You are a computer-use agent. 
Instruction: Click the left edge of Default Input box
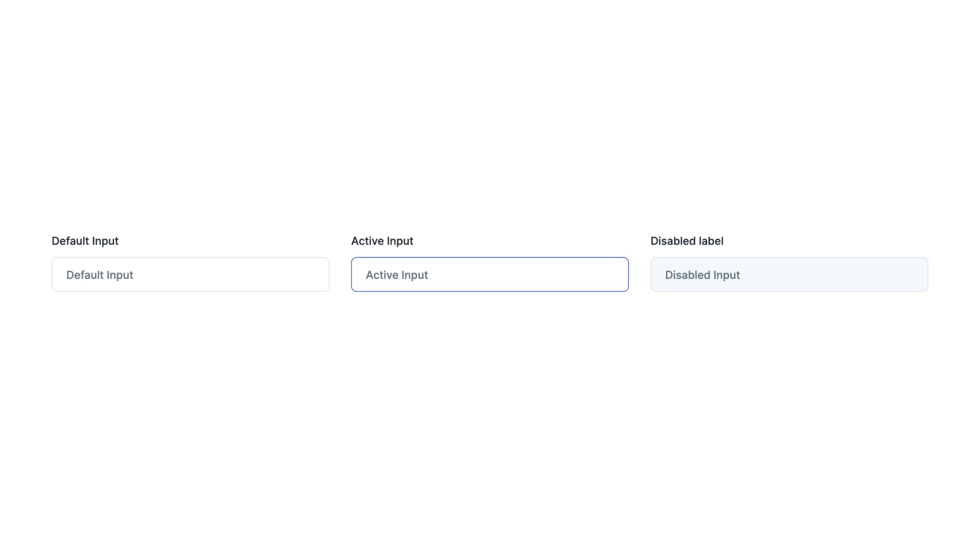click(52, 274)
